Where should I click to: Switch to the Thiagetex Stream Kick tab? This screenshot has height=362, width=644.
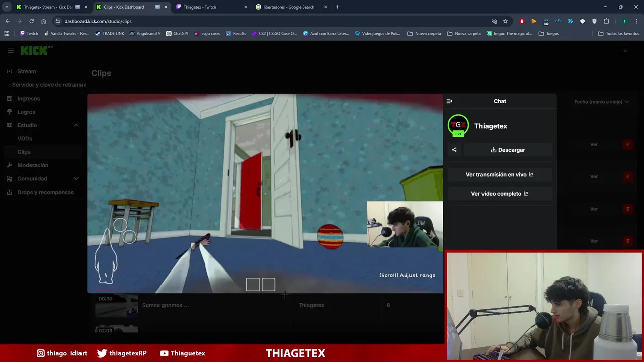[48, 7]
